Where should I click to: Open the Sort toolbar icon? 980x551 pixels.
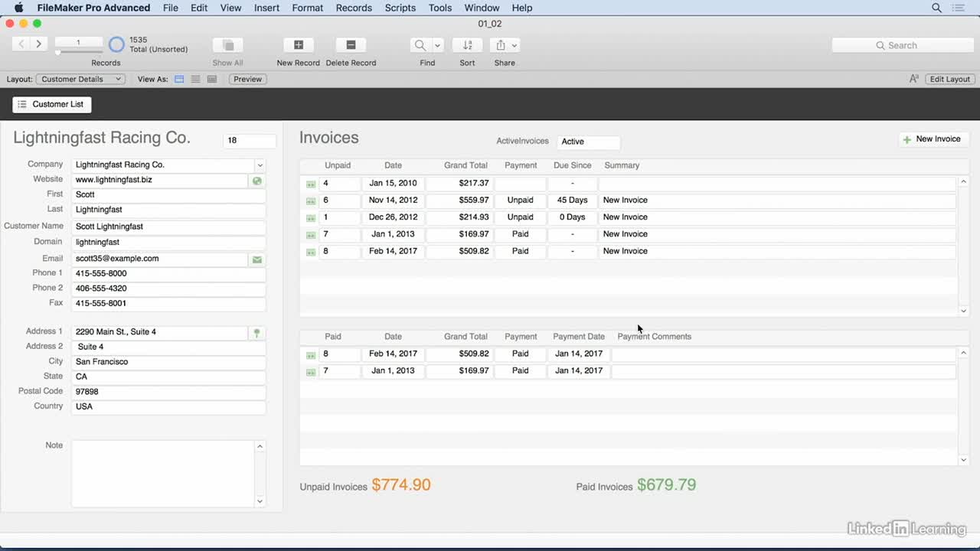tap(467, 45)
